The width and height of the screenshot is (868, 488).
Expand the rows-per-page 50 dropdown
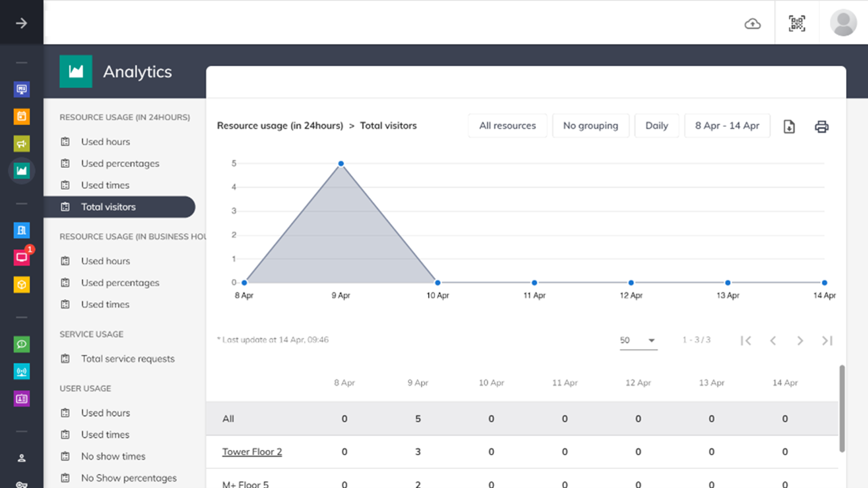(638, 340)
